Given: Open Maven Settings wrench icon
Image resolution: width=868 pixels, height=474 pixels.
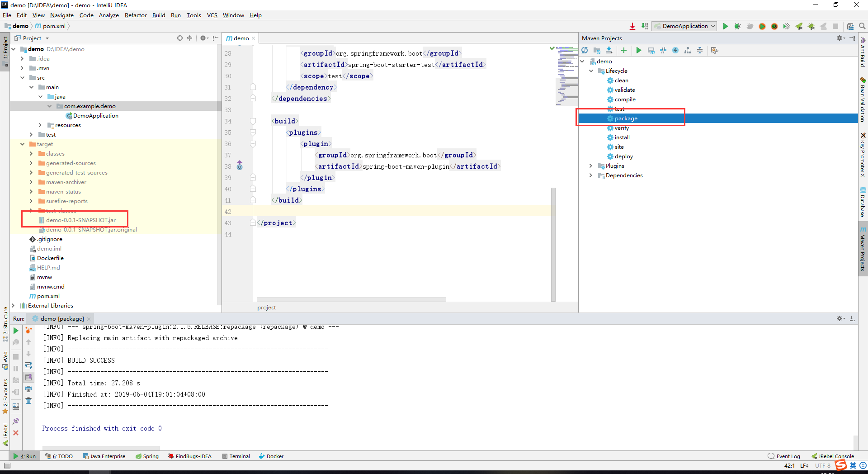Looking at the screenshot, I should [714, 50].
